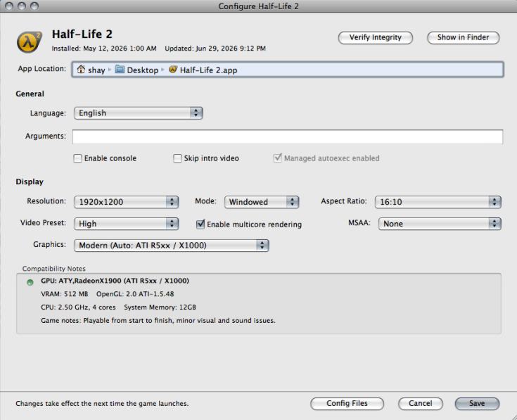Open the Mode dropdown set to Windowed
Viewport: 517px width, 420px height.
pyautogui.click(x=262, y=202)
